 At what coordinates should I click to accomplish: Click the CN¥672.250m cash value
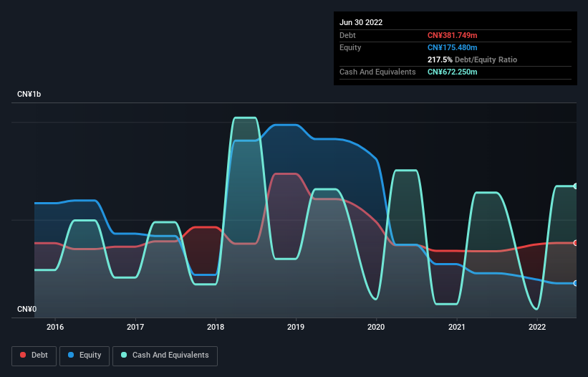tap(452, 72)
